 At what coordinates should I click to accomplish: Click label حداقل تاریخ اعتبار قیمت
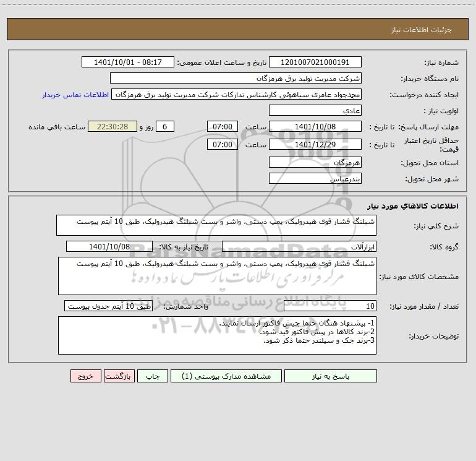(x=431, y=145)
